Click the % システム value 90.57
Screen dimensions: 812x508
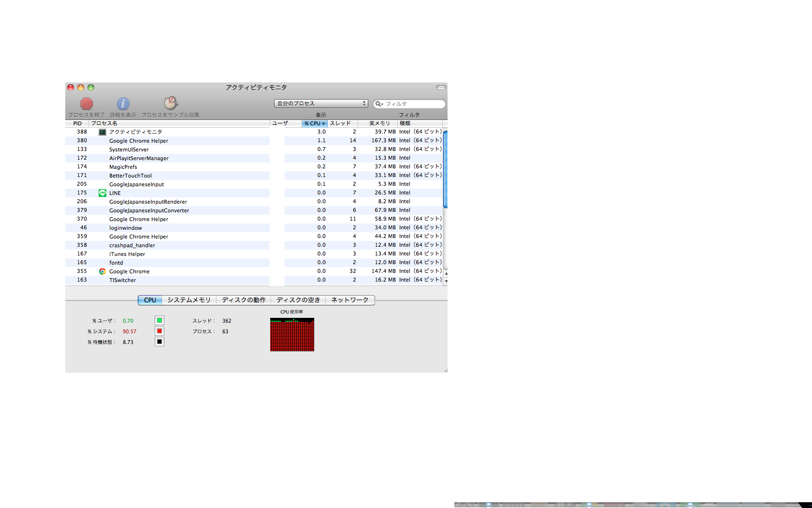(x=130, y=331)
